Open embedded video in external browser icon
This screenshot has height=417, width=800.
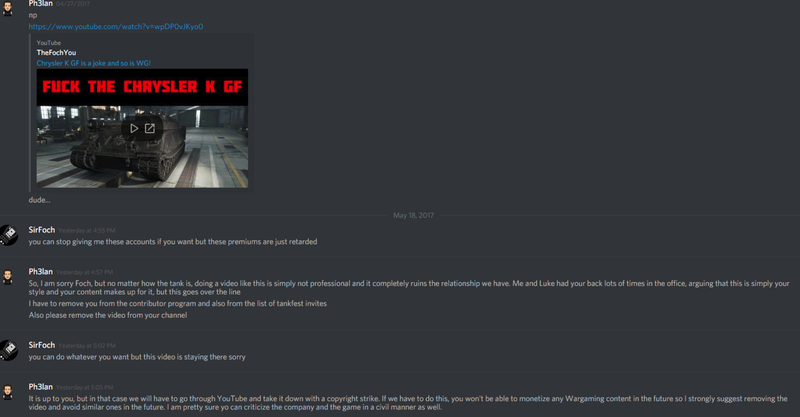pos(149,129)
